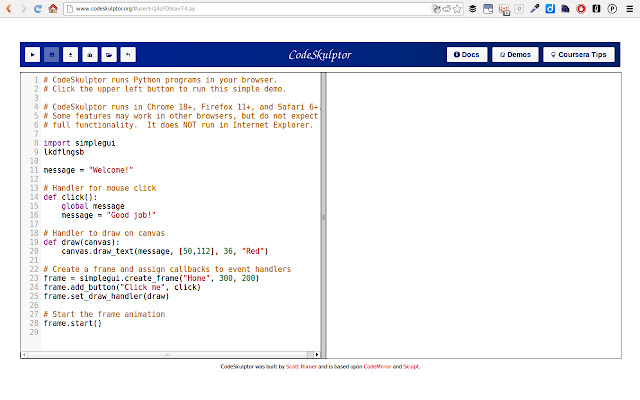The height and width of the screenshot is (400, 640).
Task: Click the left arrow of editor horizontal scrollbar
Action: coord(24,355)
